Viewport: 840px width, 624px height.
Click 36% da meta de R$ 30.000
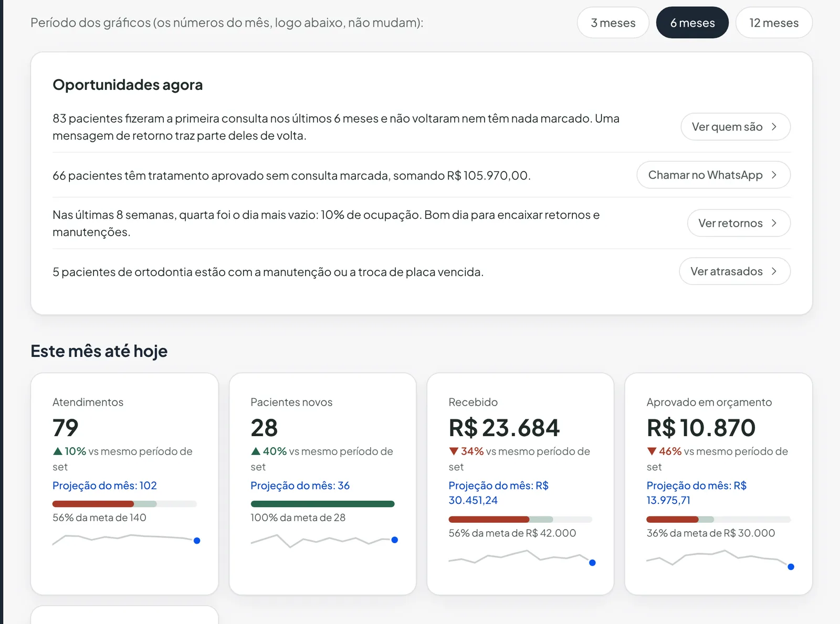(x=710, y=533)
